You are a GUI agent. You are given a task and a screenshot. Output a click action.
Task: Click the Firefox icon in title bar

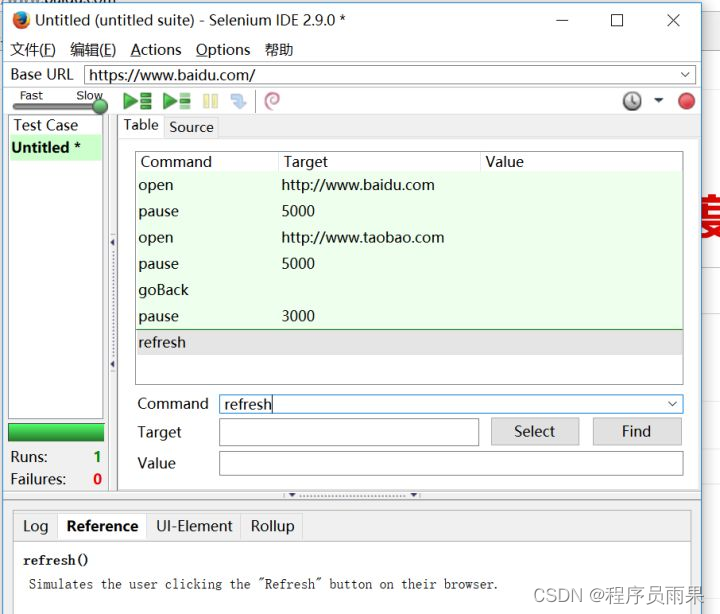[21, 20]
